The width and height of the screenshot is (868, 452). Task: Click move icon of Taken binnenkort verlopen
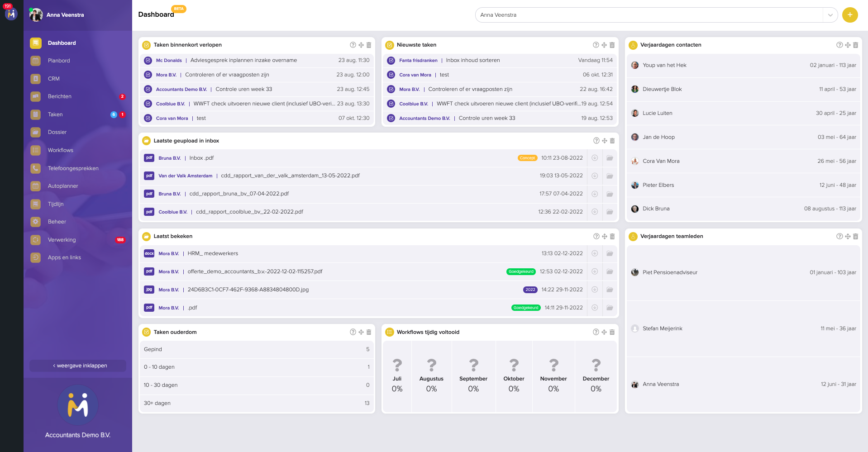point(361,45)
